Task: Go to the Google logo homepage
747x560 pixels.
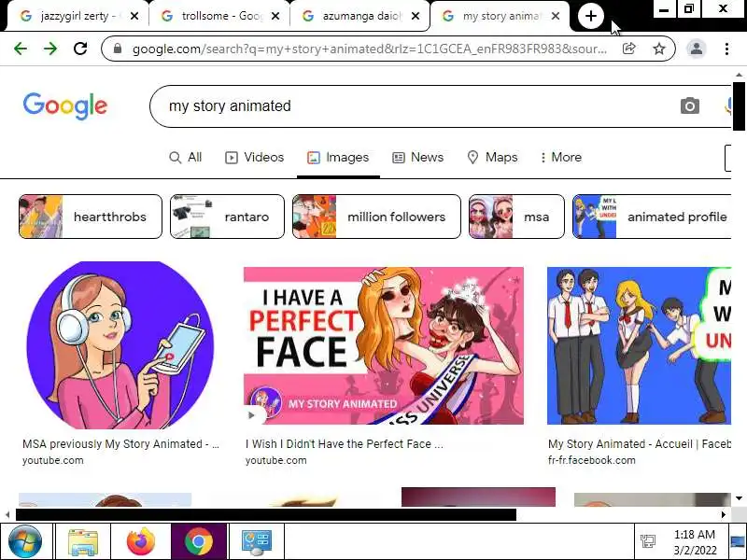Action: coord(65,105)
